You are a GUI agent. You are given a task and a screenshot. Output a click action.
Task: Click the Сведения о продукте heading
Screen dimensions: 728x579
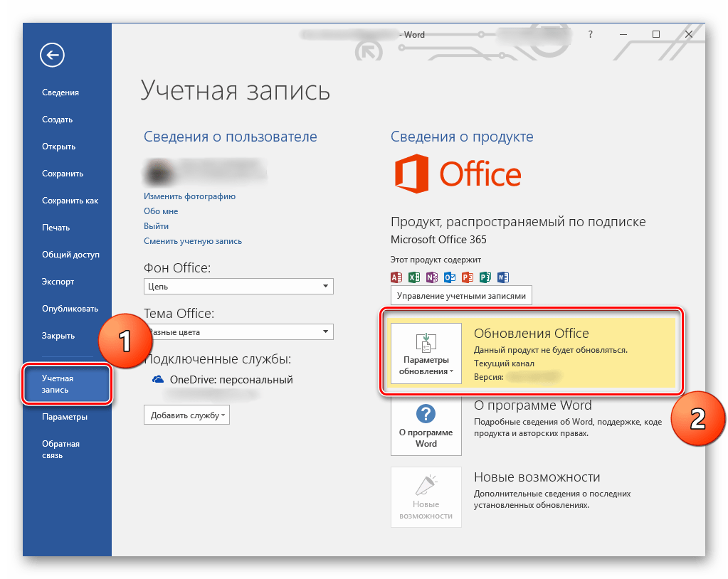462,137
